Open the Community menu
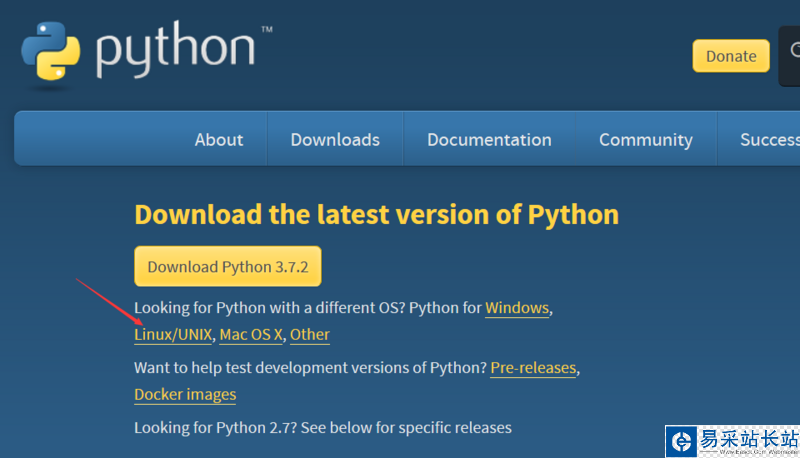Viewport: 800px width, 458px height. 645,140
